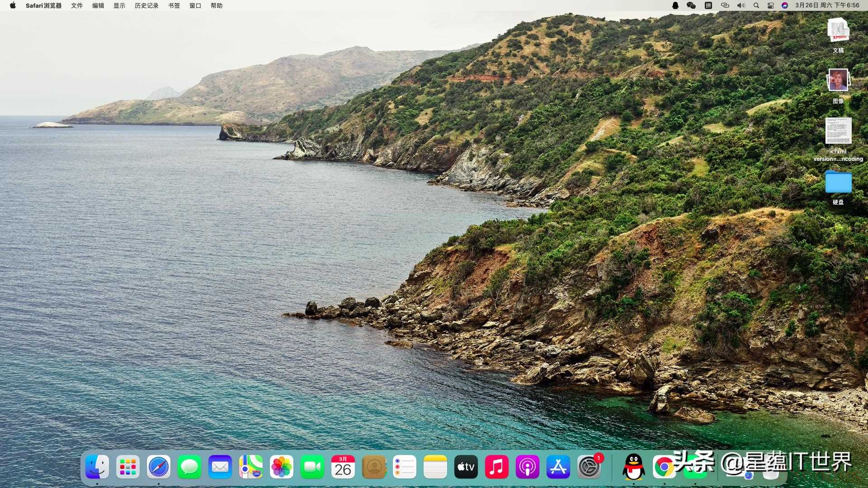Open Launchpad in the dock

pyautogui.click(x=128, y=467)
